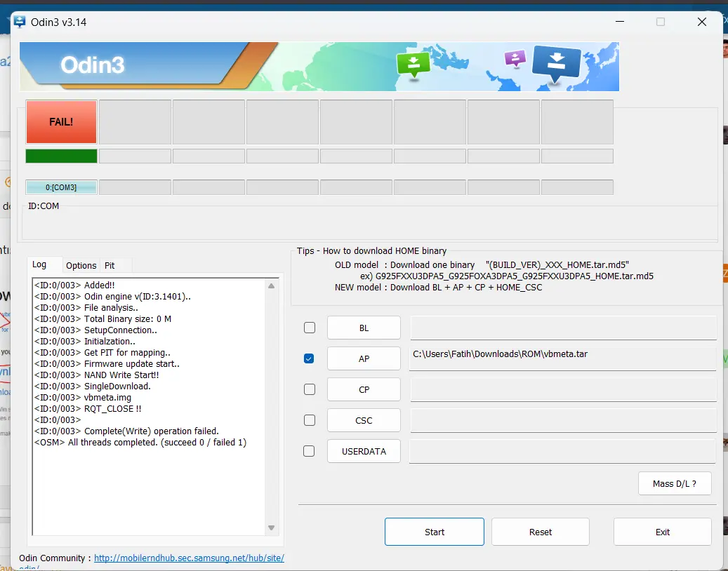Click the green download icon in banner
The width and height of the screenshot is (728, 571).
coord(413,66)
